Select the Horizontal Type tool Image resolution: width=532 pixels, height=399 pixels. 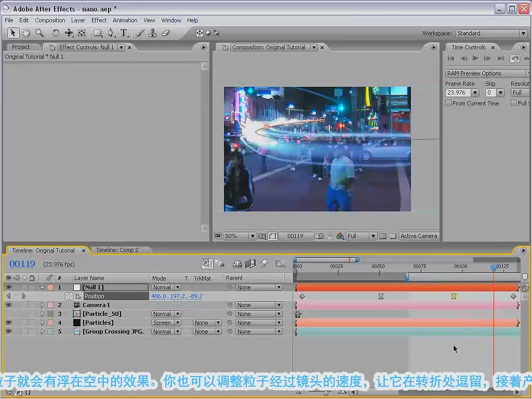pyautogui.click(x=124, y=33)
